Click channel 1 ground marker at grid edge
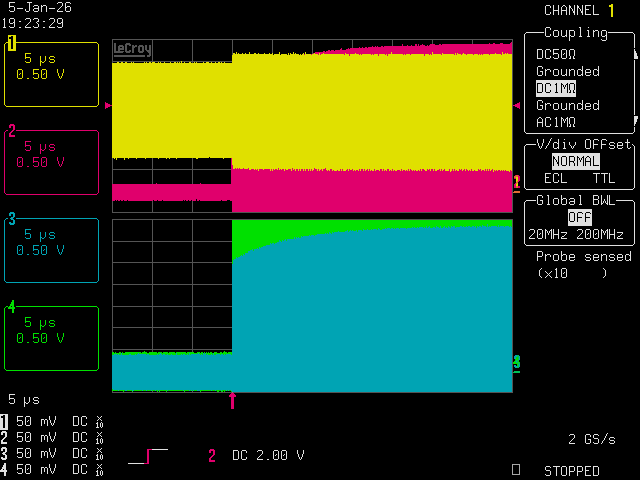 click(516, 181)
